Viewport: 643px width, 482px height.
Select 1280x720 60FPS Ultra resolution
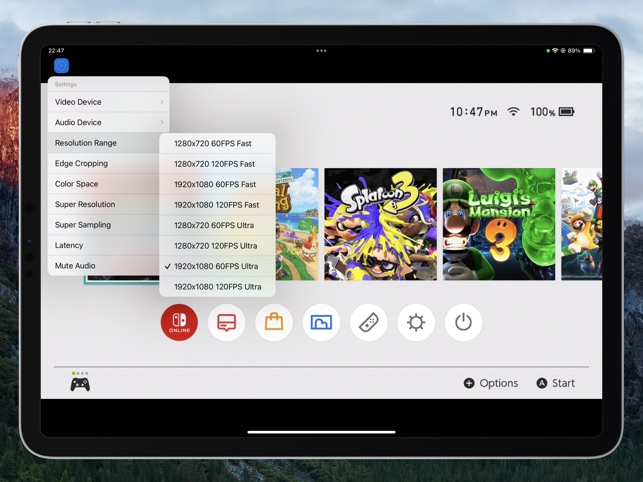[x=217, y=226]
